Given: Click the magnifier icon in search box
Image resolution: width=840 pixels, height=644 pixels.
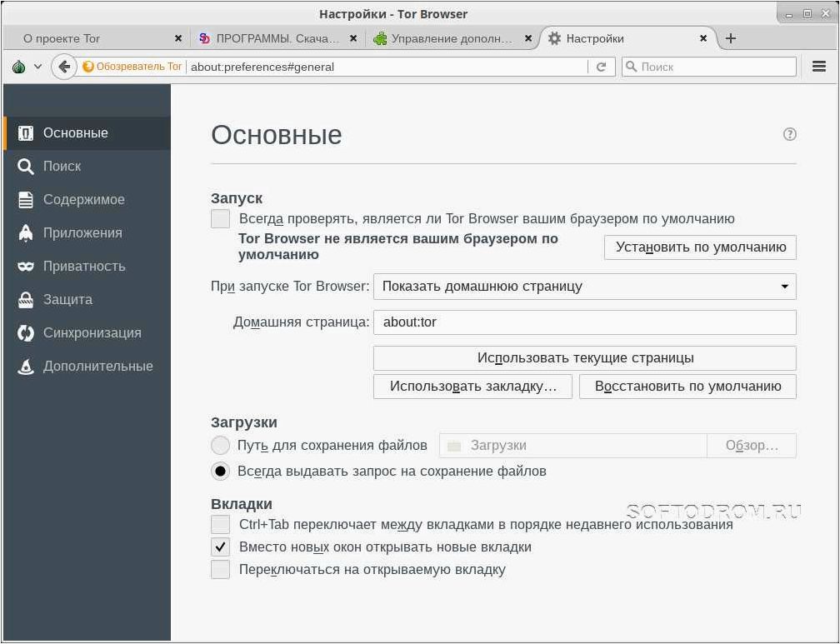Looking at the screenshot, I should [x=632, y=67].
